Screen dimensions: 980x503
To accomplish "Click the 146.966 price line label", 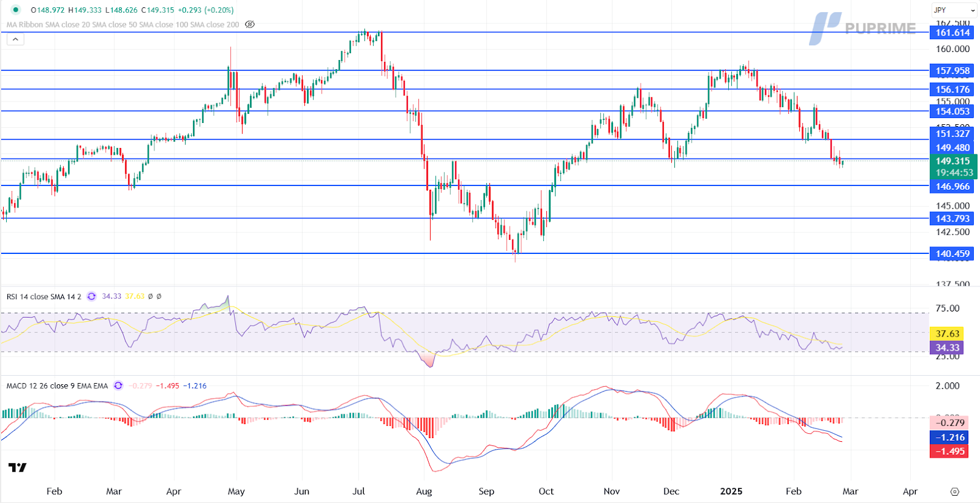I will pos(952,186).
